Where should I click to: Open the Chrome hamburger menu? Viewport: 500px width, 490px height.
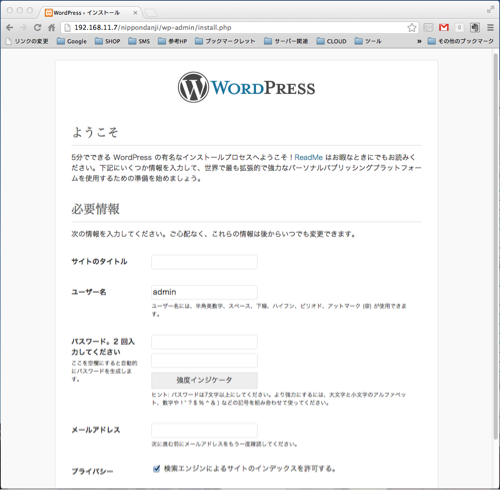coord(490,27)
